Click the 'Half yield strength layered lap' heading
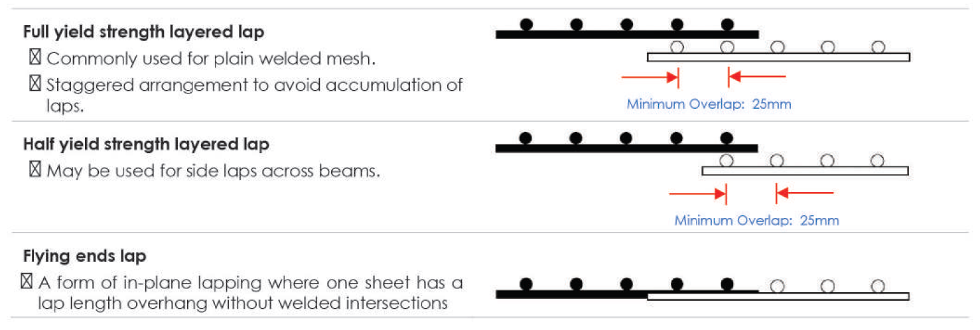This screenshot has width=980, height=330. pos(146,144)
